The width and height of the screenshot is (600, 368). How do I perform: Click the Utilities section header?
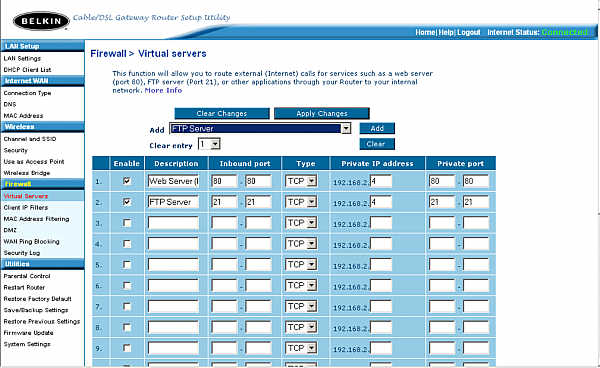point(42,264)
